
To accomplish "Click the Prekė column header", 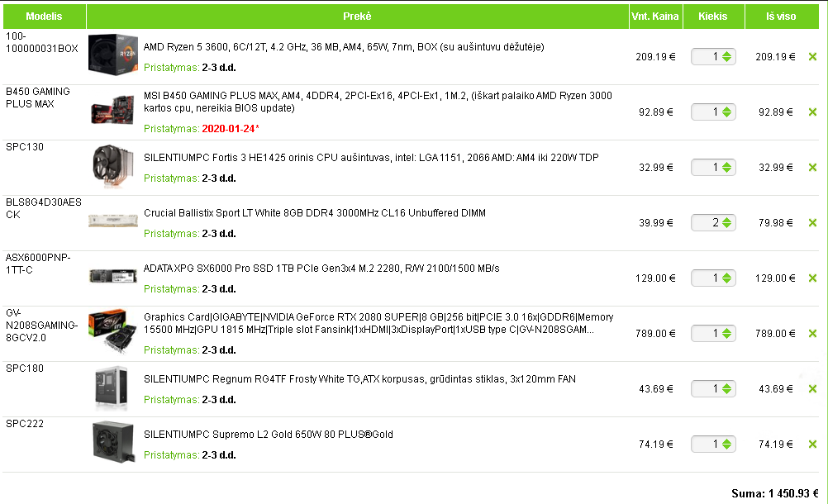I will [x=358, y=17].
